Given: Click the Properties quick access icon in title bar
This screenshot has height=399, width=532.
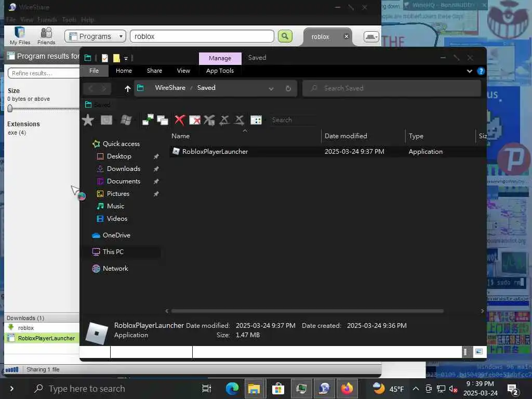Looking at the screenshot, I should [x=105, y=58].
